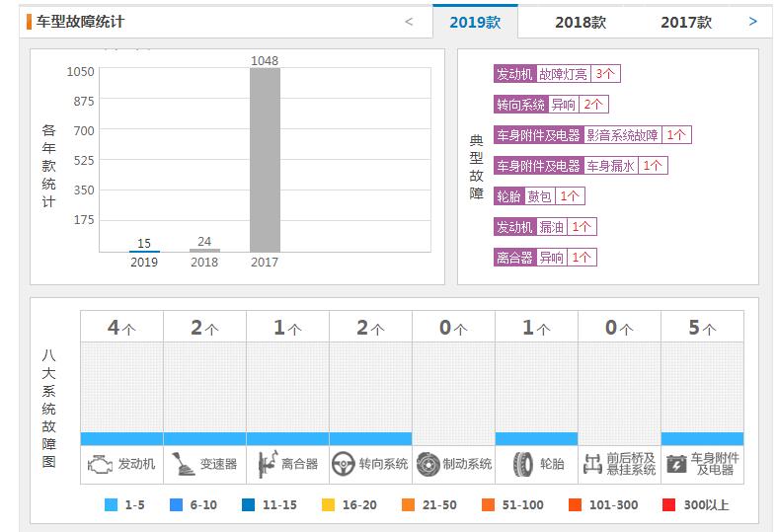Click the 24 value label above 2018 bar
Screen dimensions: 777x532
click(204, 241)
